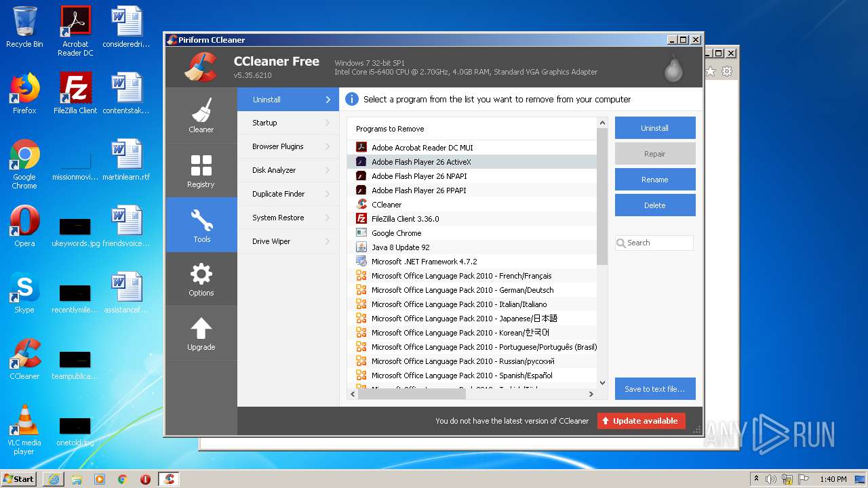Open Opera desktop shortcut
The image size is (868, 488).
click(x=24, y=226)
